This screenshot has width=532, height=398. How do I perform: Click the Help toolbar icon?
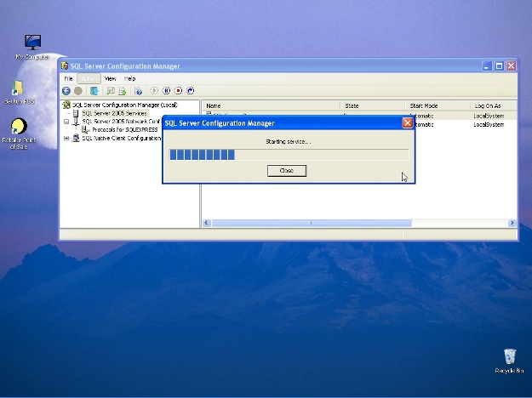(x=138, y=91)
